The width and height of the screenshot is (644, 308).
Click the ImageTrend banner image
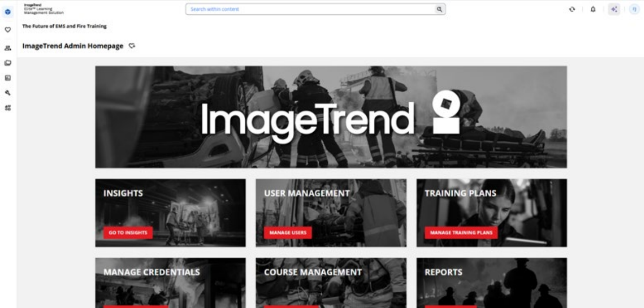coord(331,117)
